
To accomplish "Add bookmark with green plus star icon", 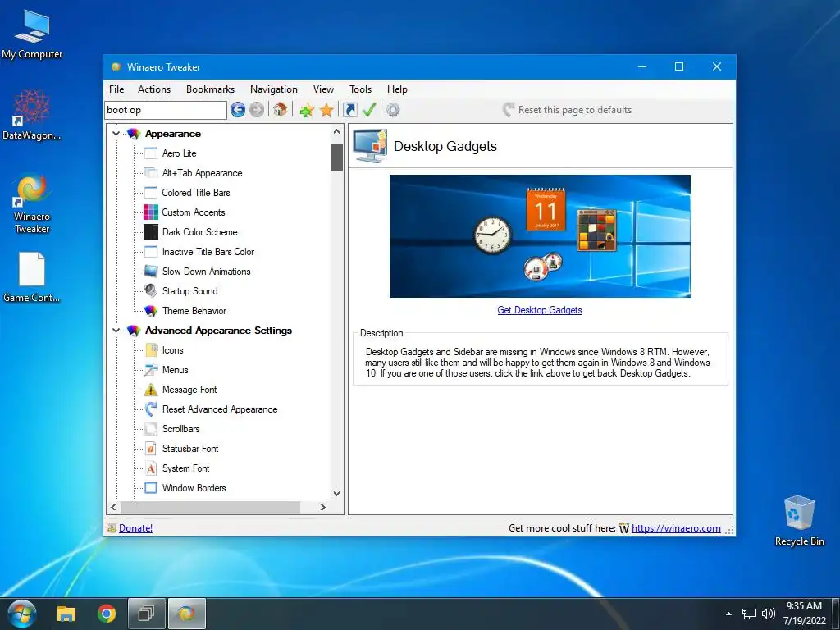I will [x=307, y=111].
